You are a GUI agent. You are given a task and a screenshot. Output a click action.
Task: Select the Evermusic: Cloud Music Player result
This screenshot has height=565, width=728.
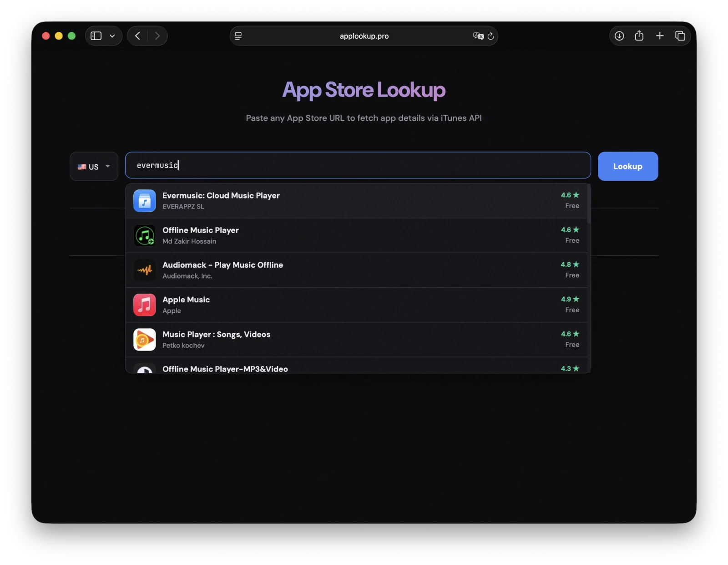pyautogui.click(x=356, y=201)
